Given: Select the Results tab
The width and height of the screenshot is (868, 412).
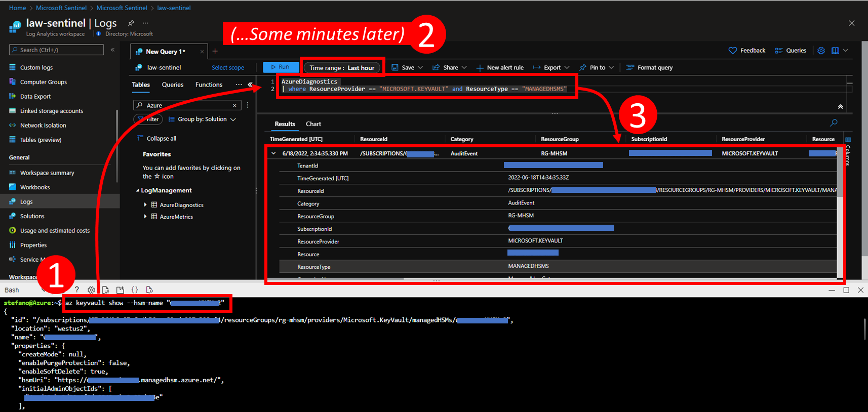Looking at the screenshot, I should [285, 124].
